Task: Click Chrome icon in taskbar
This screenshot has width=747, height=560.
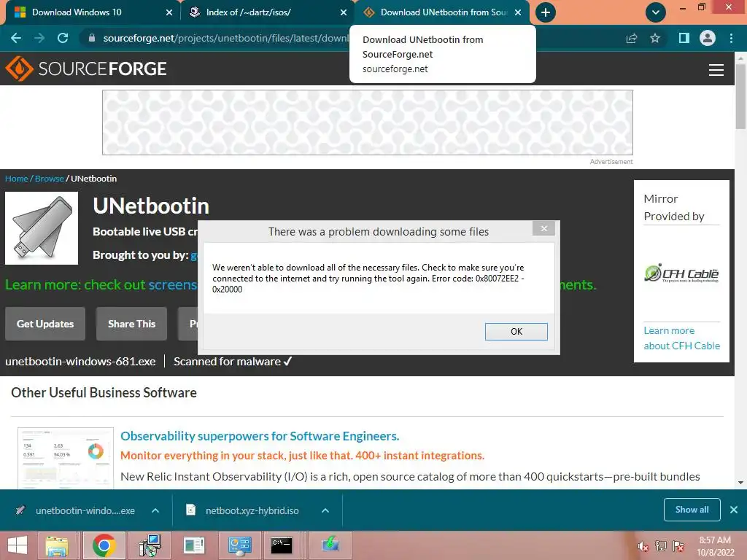Action: 104,545
